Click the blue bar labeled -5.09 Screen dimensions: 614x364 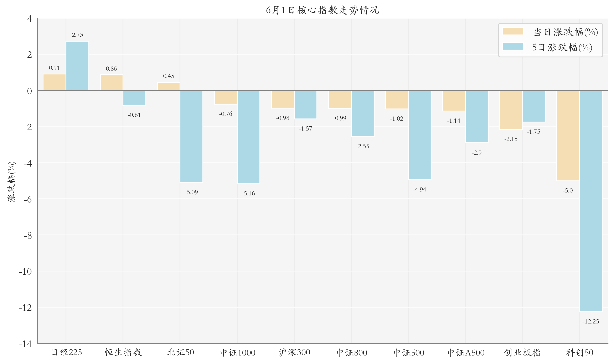coord(191,136)
